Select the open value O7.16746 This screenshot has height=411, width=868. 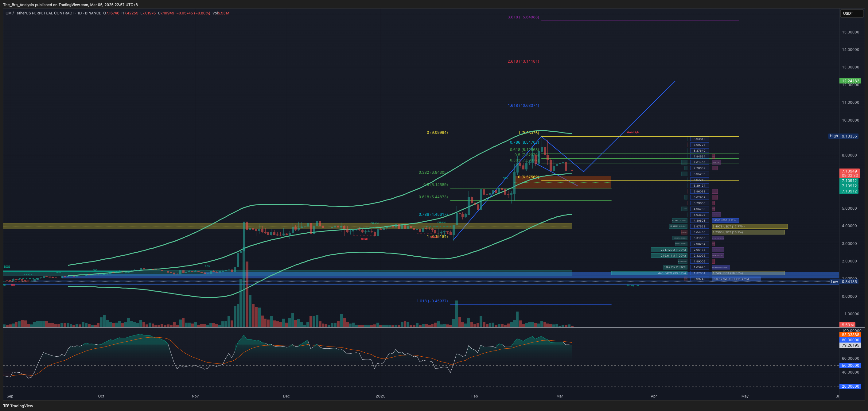[x=111, y=13]
